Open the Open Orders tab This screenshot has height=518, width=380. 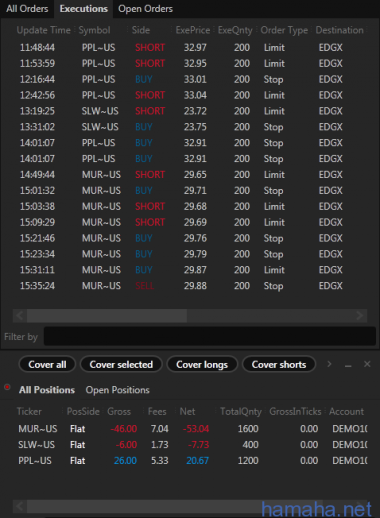coord(145,9)
